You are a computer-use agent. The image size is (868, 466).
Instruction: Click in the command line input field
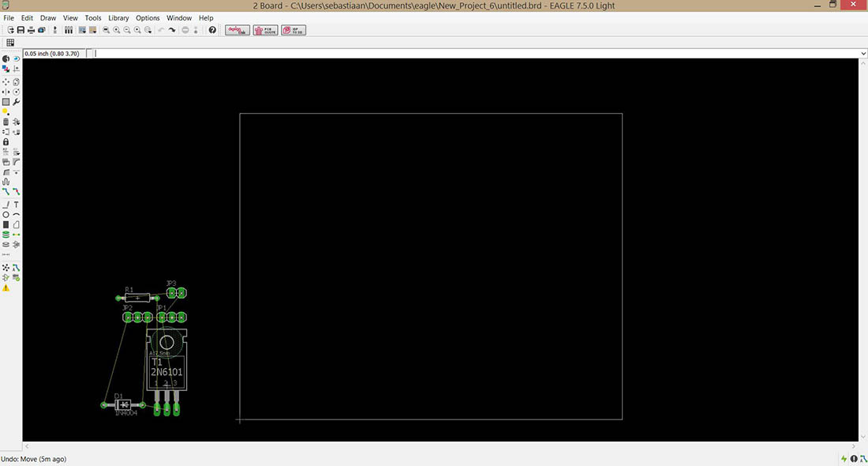(476, 53)
